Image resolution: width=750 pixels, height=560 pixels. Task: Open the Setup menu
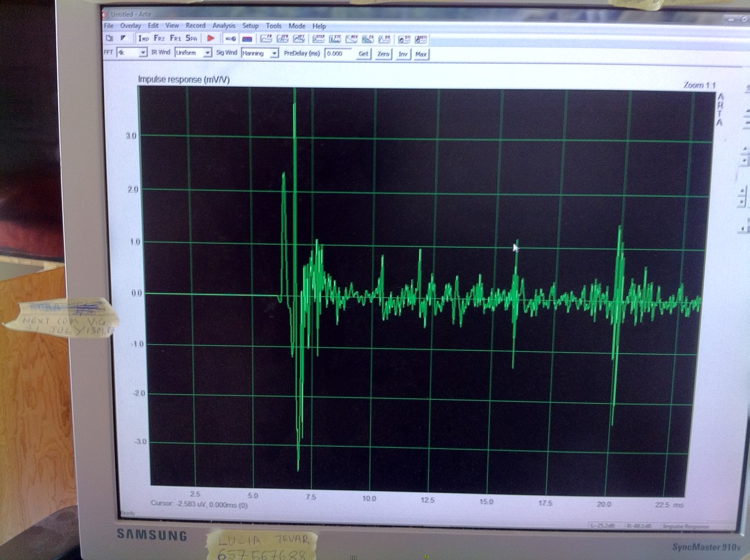point(250,25)
